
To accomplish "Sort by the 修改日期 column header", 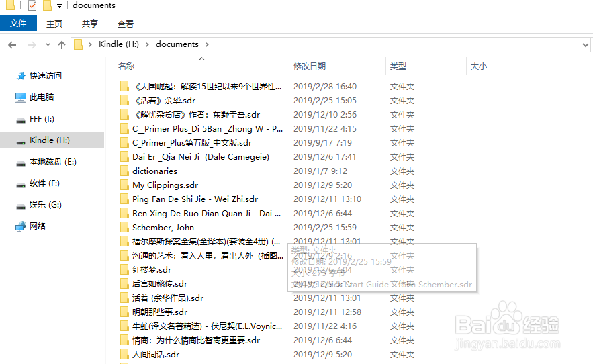I will click(310, 66).
